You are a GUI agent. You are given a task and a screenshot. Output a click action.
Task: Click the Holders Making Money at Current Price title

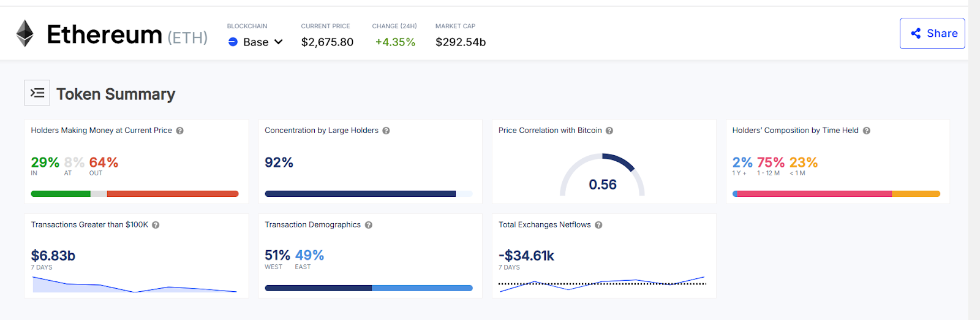click(x=102, y=131)
